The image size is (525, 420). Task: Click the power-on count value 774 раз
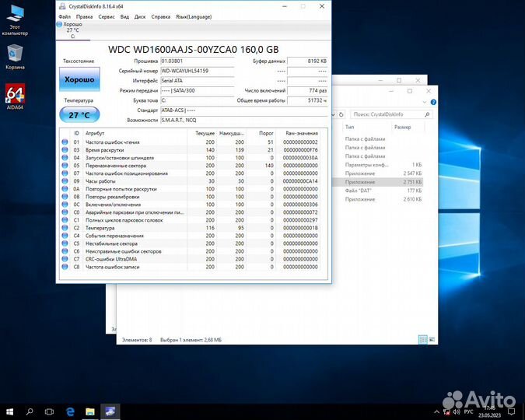pos(307,90)
